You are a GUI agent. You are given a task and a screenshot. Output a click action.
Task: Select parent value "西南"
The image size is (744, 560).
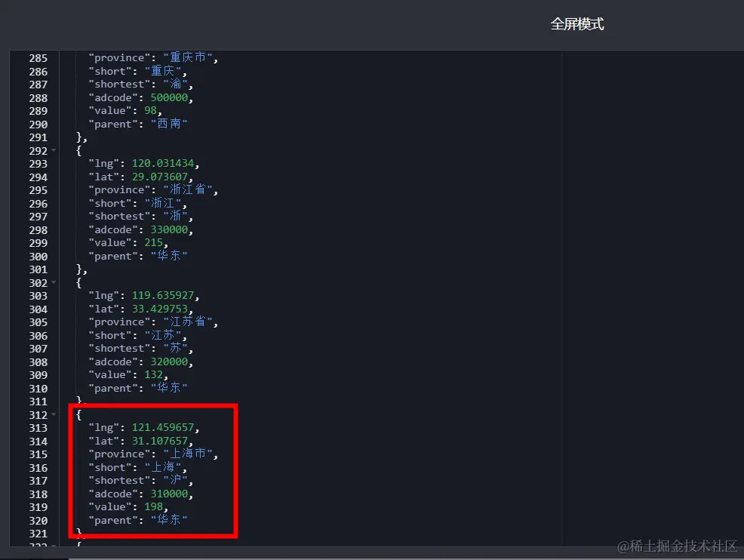tap(169, 123)
